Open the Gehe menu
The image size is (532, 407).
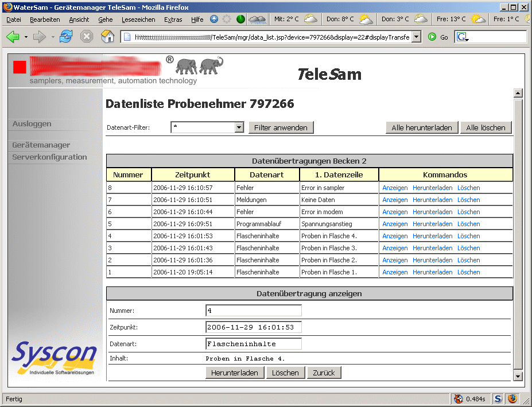click(106, 20)
